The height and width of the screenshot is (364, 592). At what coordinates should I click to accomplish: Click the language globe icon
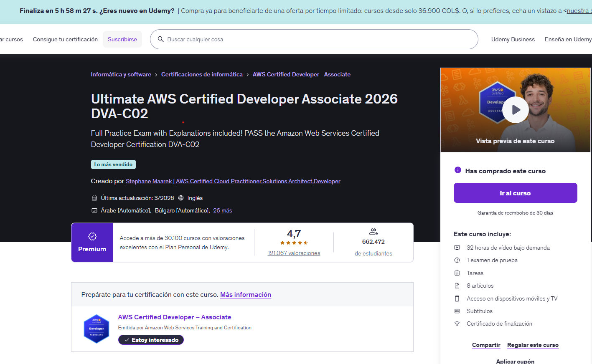181,198
